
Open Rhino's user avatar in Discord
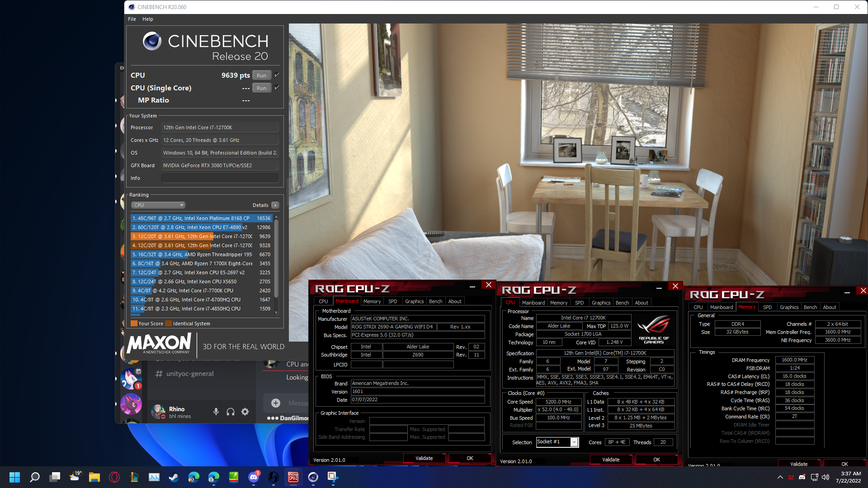[158, 412]
